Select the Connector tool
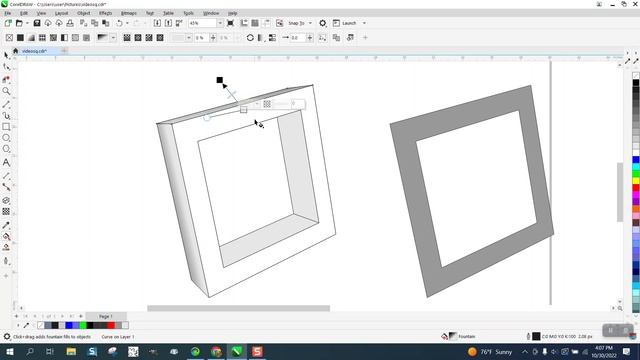This screenshot has height=360, width=640. (x=6, y=187)
